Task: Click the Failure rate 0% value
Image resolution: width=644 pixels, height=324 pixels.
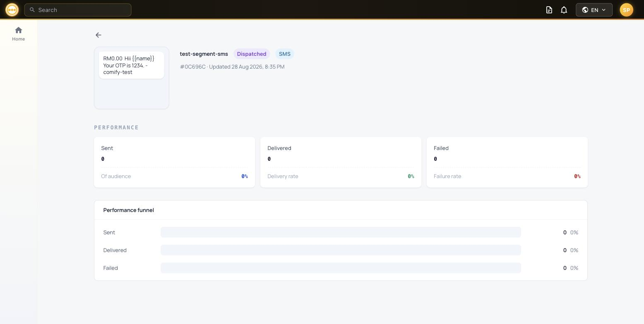Action: click(577, 176)
